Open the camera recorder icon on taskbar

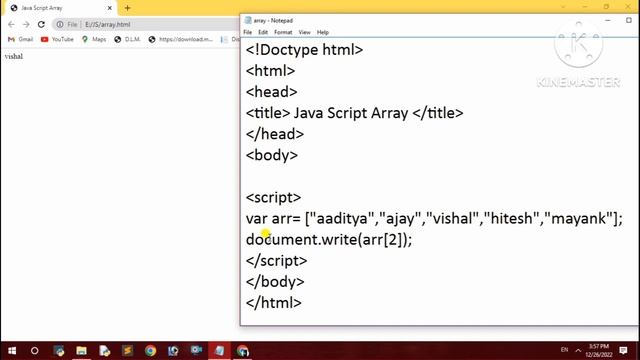tap(196, 351)
